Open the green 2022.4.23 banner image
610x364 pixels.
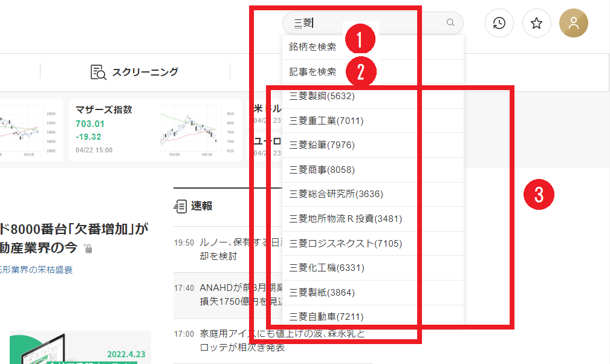coord(80,347)
